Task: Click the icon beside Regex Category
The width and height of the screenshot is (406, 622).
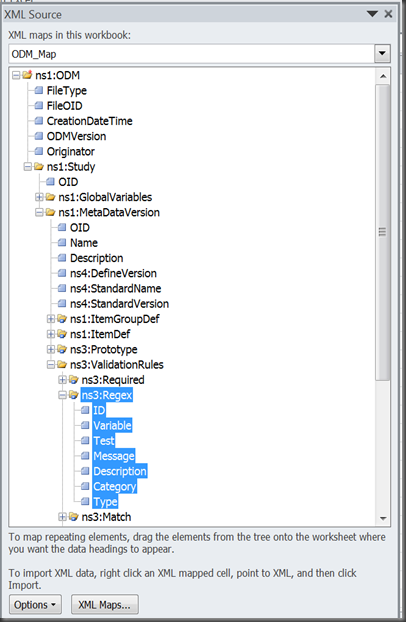Action: (x=85, y=486)
